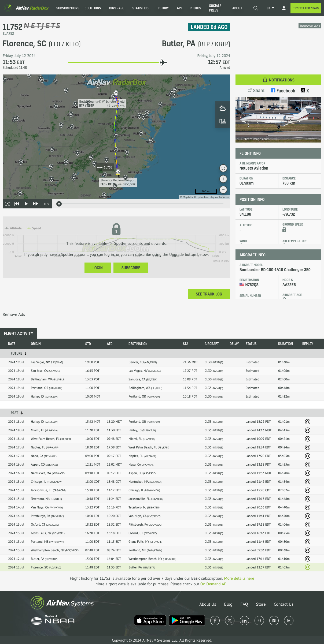Image resolution: width=324 pixels, height=644 pixels.
Task: Open the footer TikTok icon
Action: [x=274, y=620]
